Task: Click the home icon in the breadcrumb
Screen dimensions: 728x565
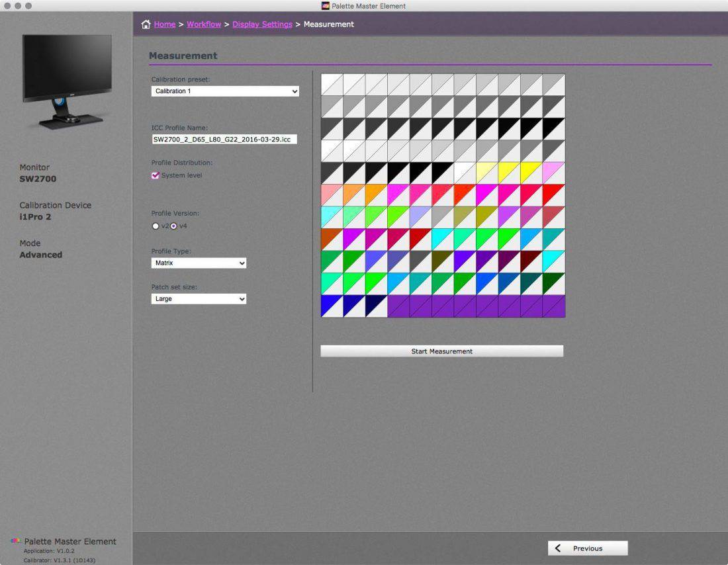Action: tap(146, 24)
